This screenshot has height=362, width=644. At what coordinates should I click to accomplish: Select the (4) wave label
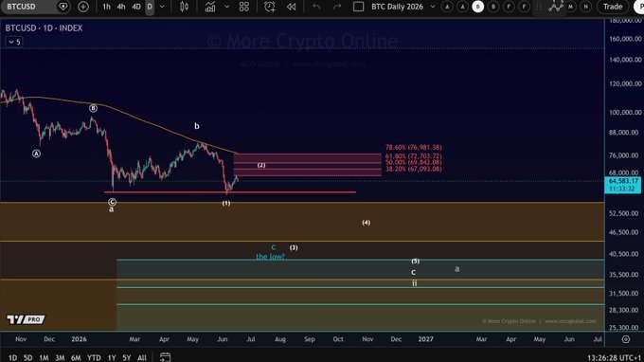coord(366,223)
